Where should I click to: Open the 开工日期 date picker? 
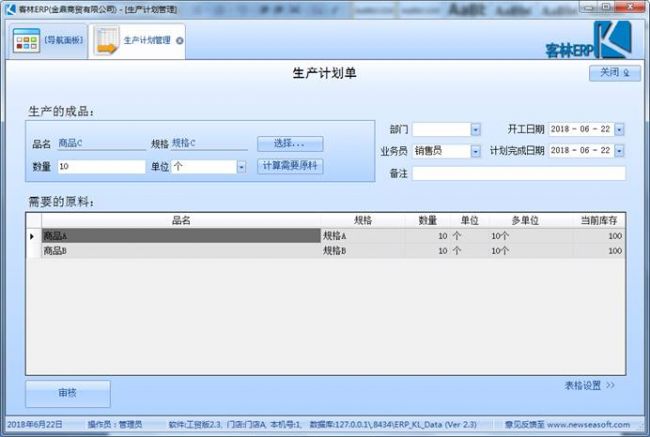pos(619,130)
